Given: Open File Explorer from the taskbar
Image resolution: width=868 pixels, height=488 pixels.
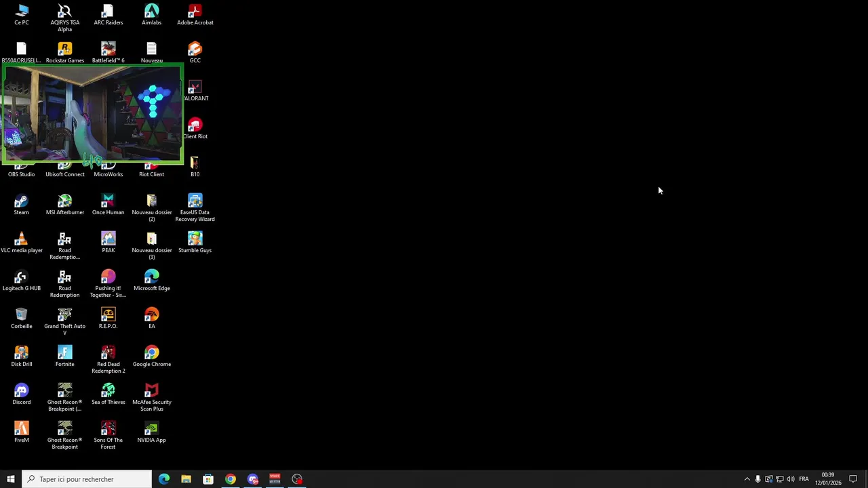Looking at the screenshot, I should click(x=186, y=479).
